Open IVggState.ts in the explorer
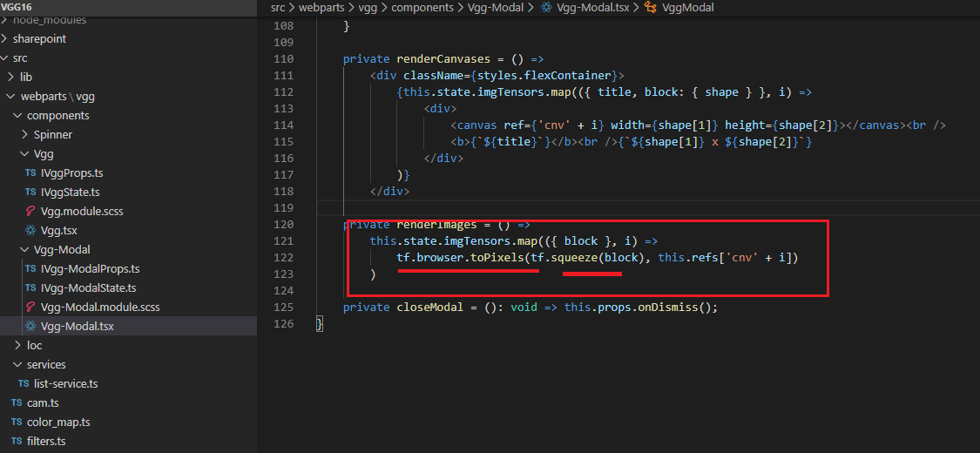Image resolution: width=980 pixels, height=453 pixels. pyautogui.click(x=70, y=193)
